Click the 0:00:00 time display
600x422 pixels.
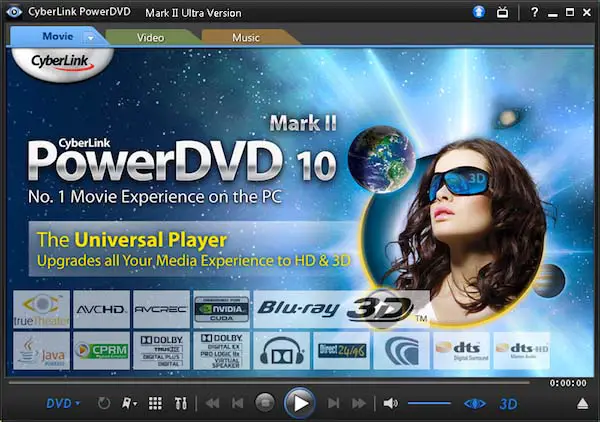point(568,383)
